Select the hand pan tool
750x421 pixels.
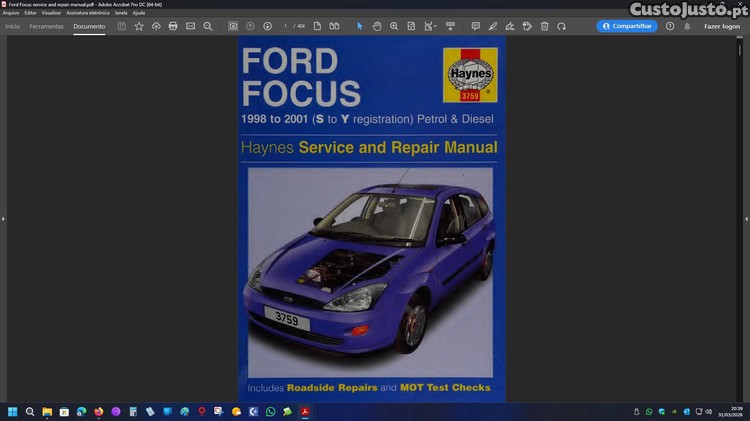377,26
